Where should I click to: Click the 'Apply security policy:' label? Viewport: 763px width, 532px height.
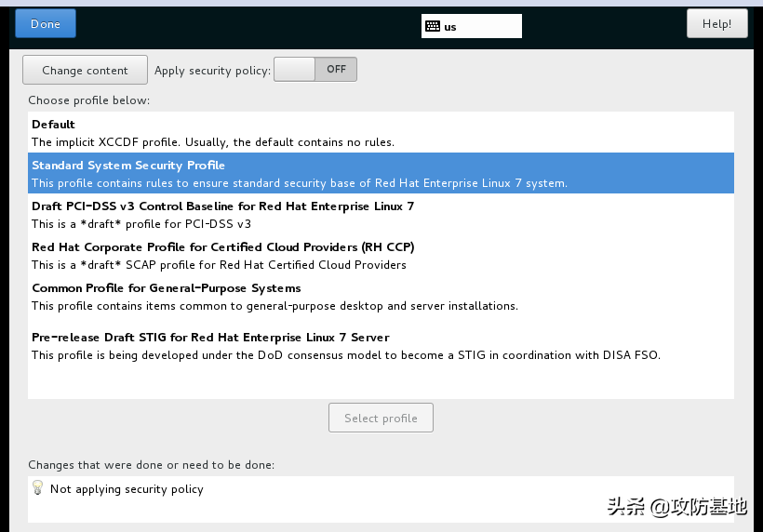pyautogui.click(x=212, y=71)
